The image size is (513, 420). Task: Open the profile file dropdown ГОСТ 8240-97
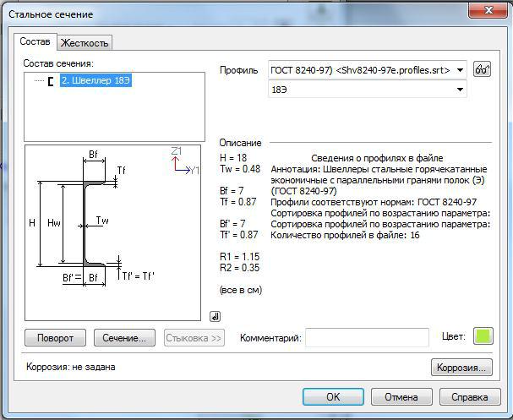click(367, 69)
